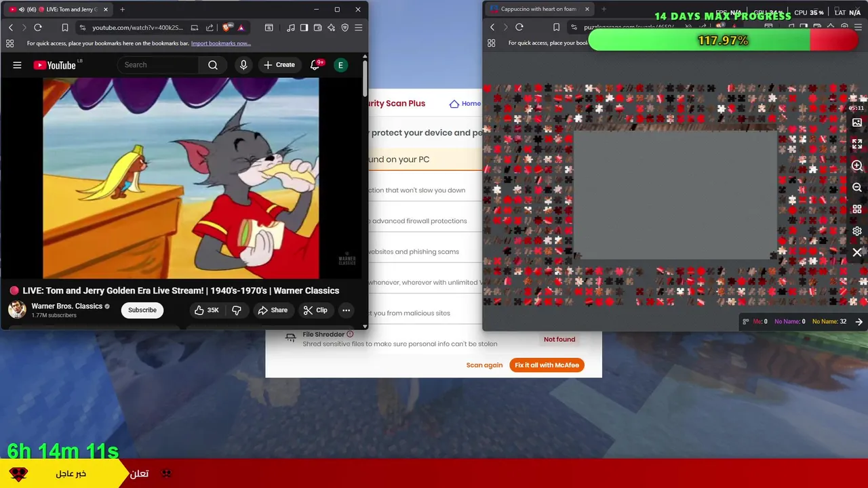Screen dimensions: 868x488
Task: Click Import bookmarks now link
Action: [221, 43]
